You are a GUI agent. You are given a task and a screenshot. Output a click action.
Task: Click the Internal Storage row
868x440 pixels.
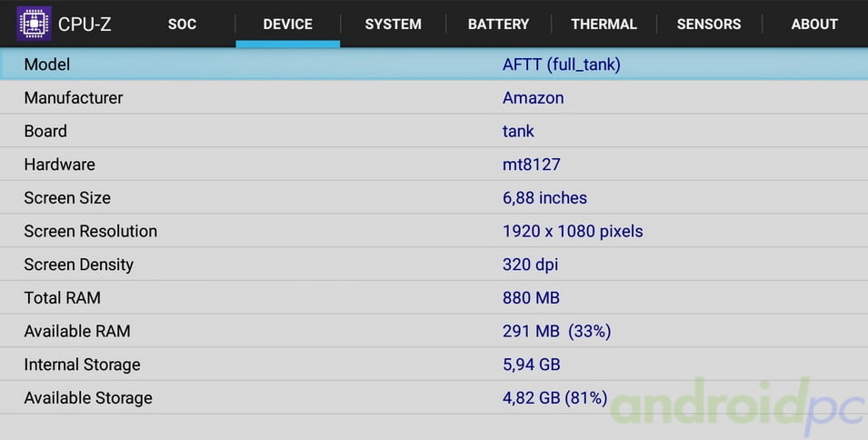point(434,365)
